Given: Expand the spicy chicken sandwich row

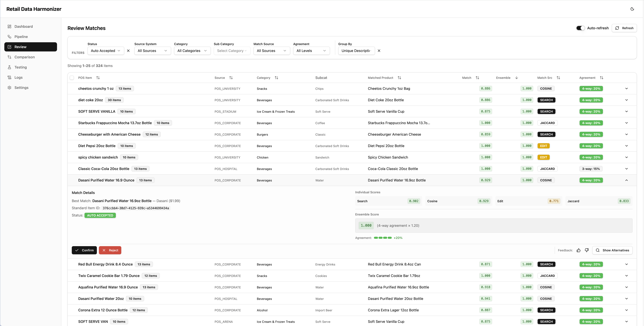Looking at the screenshot, I should pyautogui.click(x=626, y=157).
